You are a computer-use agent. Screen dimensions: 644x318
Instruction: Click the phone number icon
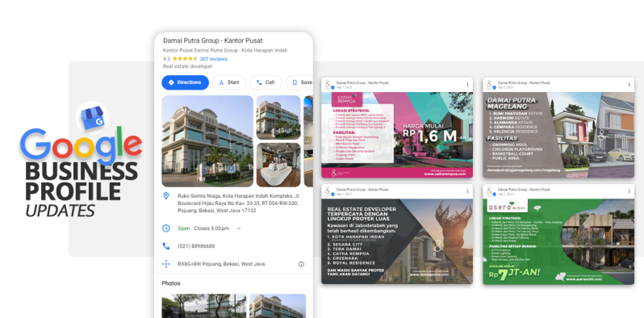coord(166,246)
